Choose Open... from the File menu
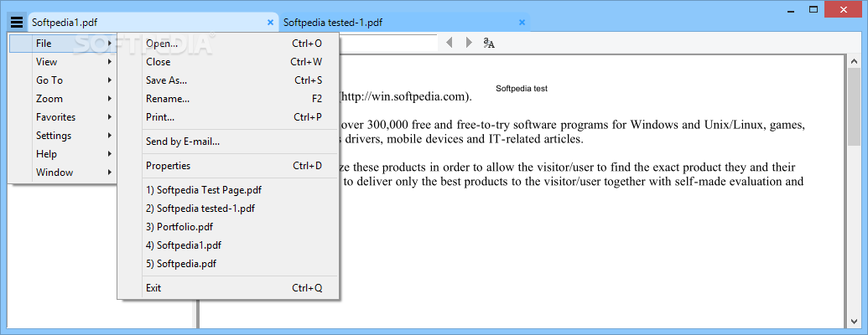The image size is (868, 335). click(x=228, y=44)
